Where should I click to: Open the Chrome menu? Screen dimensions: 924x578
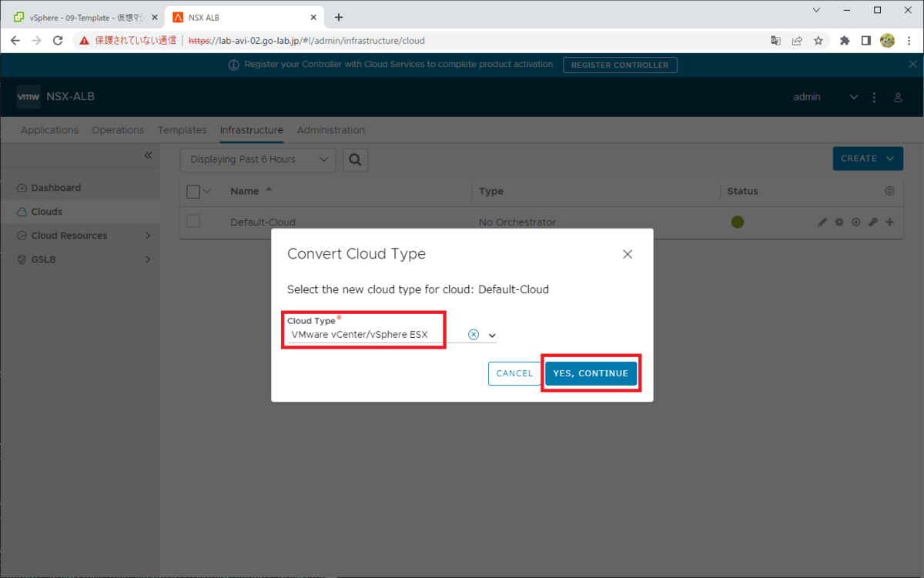click(x=909, y=41)
